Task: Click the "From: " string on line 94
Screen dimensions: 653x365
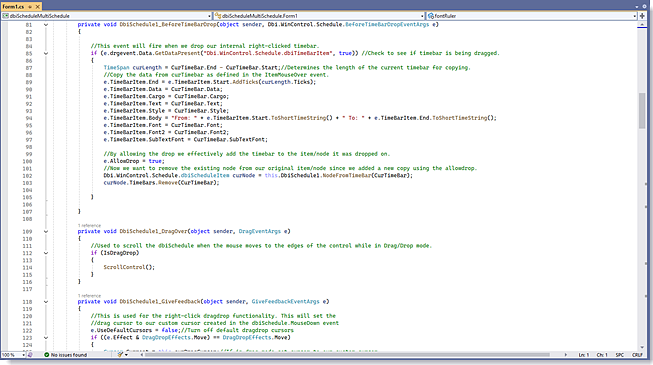Action: 184,118
